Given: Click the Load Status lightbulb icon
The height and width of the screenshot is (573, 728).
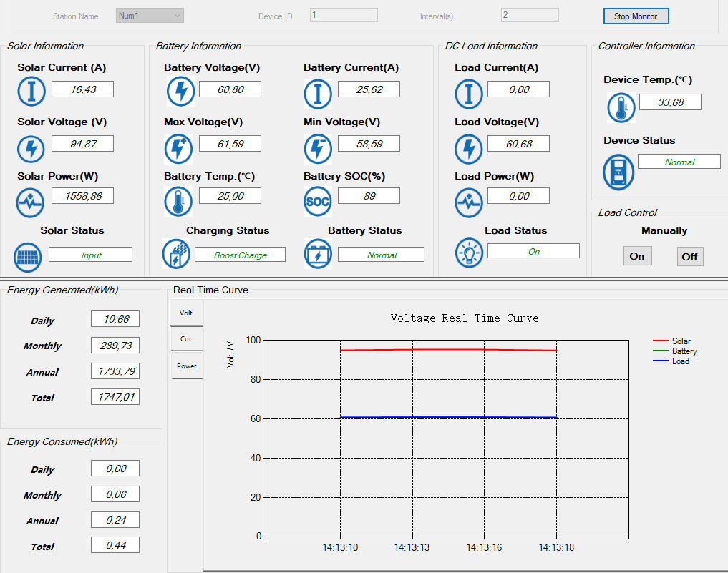Looking at the screenshot, I should [470, 252].
